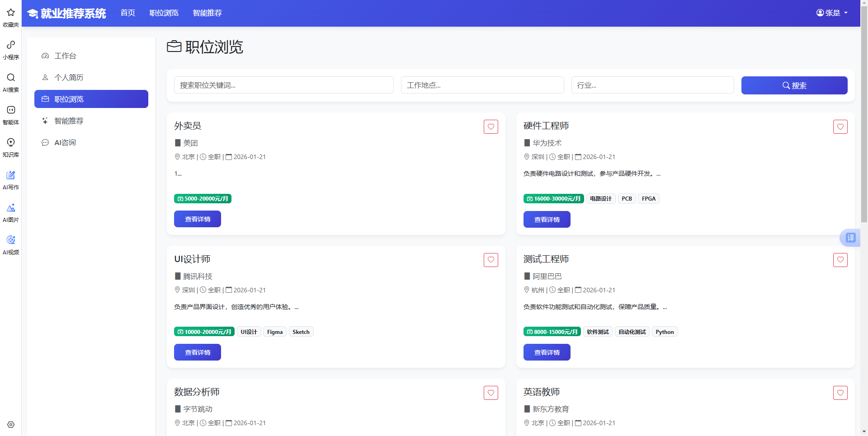Click the floating translate (译) icon
This screenshot has width=868, height=436.
[850, 238]
